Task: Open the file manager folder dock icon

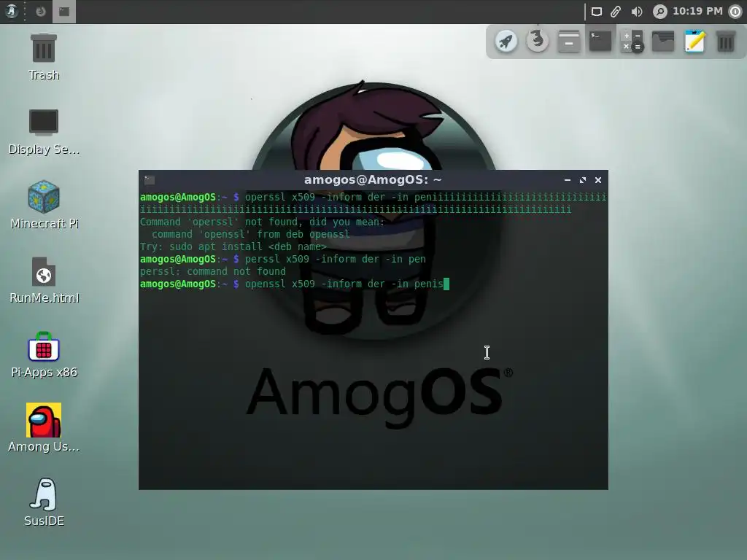Action: click(x=663, y=42)
